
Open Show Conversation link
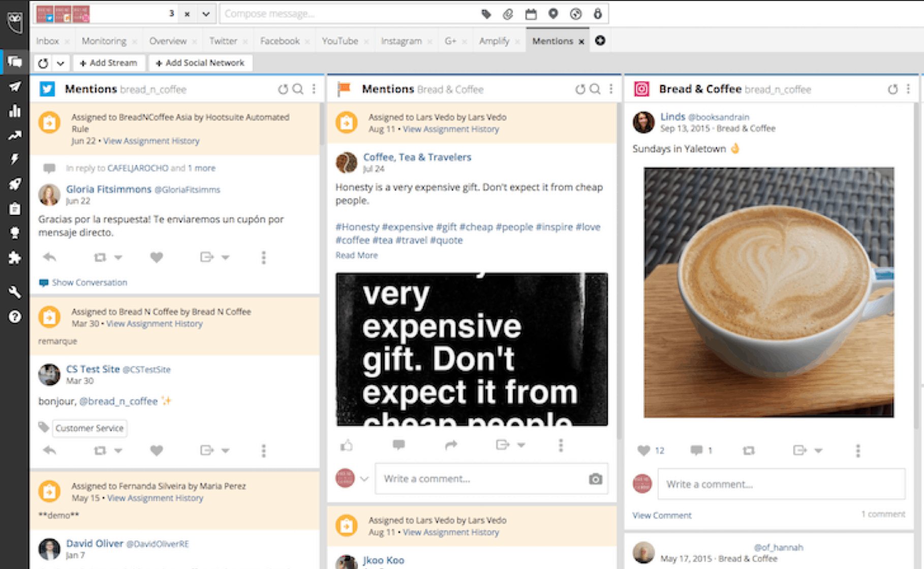pyautogui.click(x=89, y=282)
